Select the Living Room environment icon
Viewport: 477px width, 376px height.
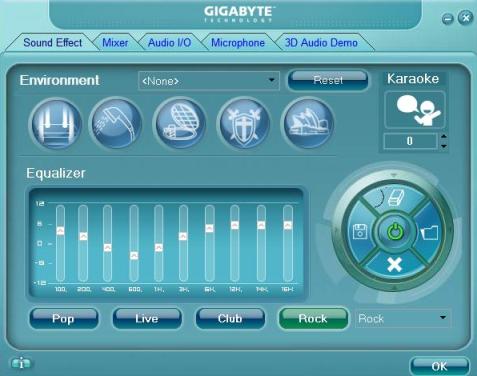(x=56, y=124)
